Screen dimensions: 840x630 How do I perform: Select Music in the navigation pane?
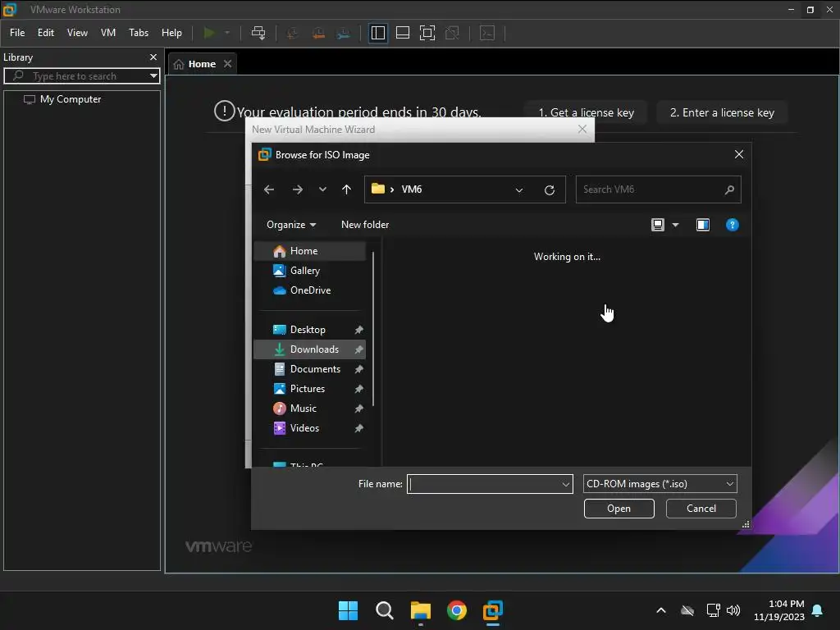pos(309,409)
